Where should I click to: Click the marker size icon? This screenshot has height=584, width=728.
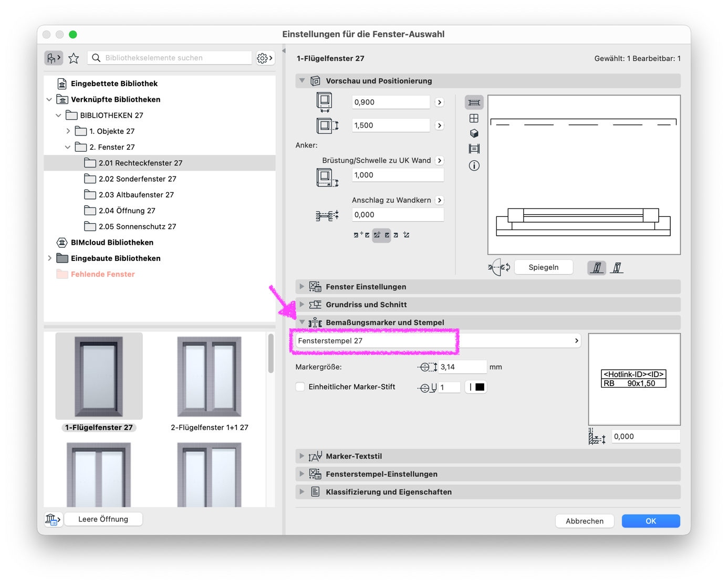tap(427, 367)
